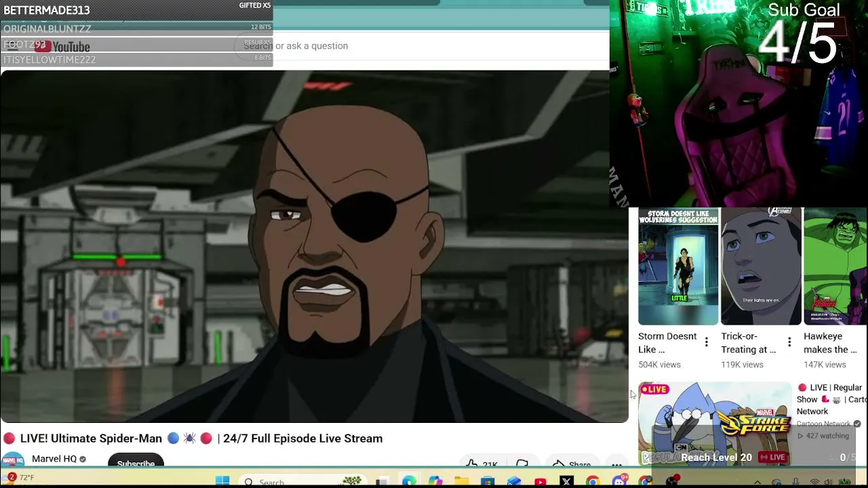This screenshot has width=868, height=488.
Task: Open the Windows Start menu
Action: click(222, 481)
